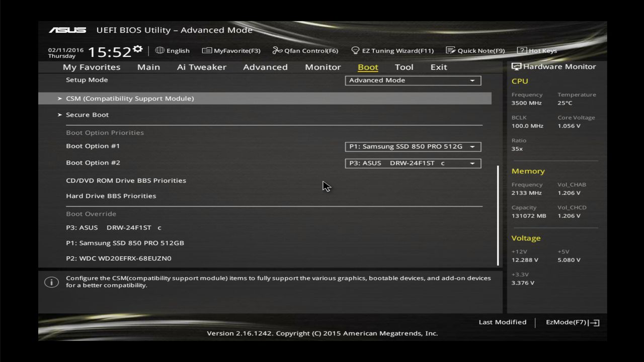Click the Boot Override heading
The image size is (644, 362).
91,214
